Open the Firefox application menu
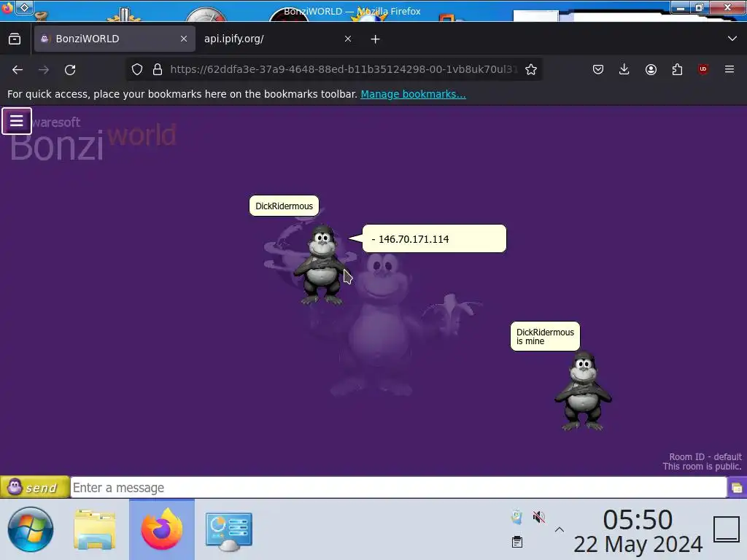 pos(729,69)
